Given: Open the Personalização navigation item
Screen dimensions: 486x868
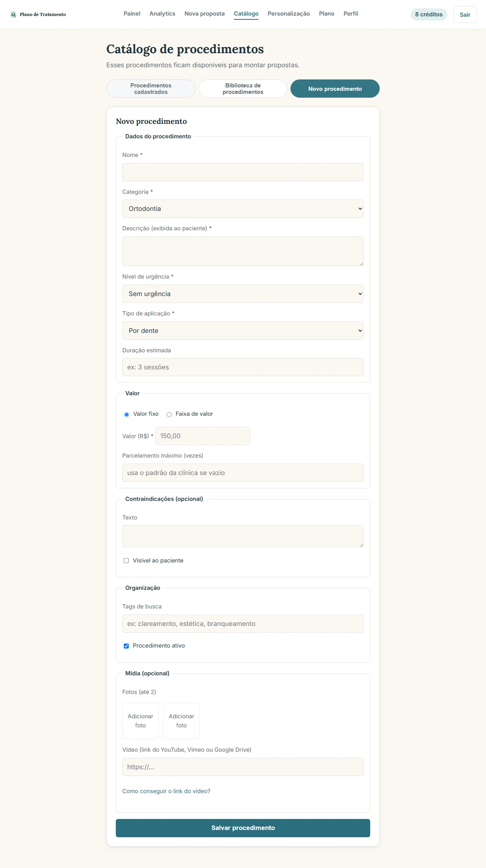Looking at the screenshot, I should click(289, 14).
